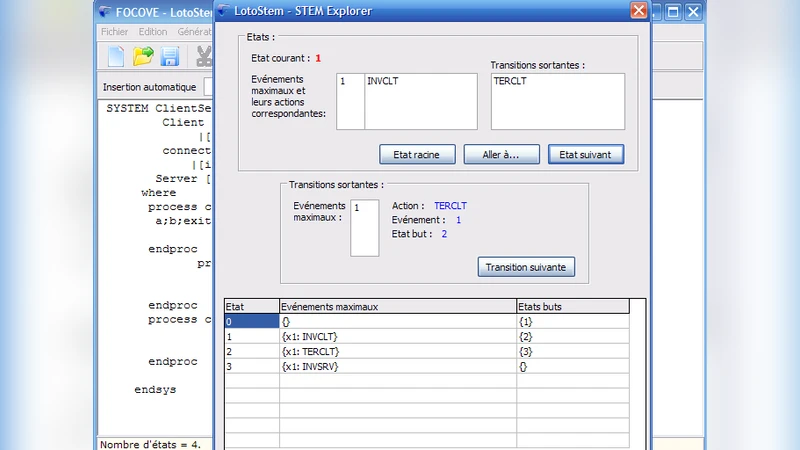Click the Transition suivante button
The width and height of the screenshot is (800, 450).
click(x=526, y=267)
